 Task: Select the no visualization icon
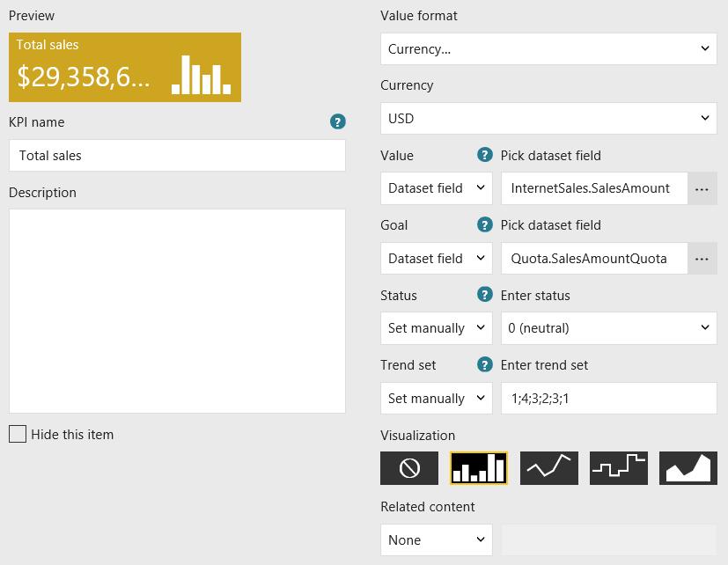click(x=409, y=468)
